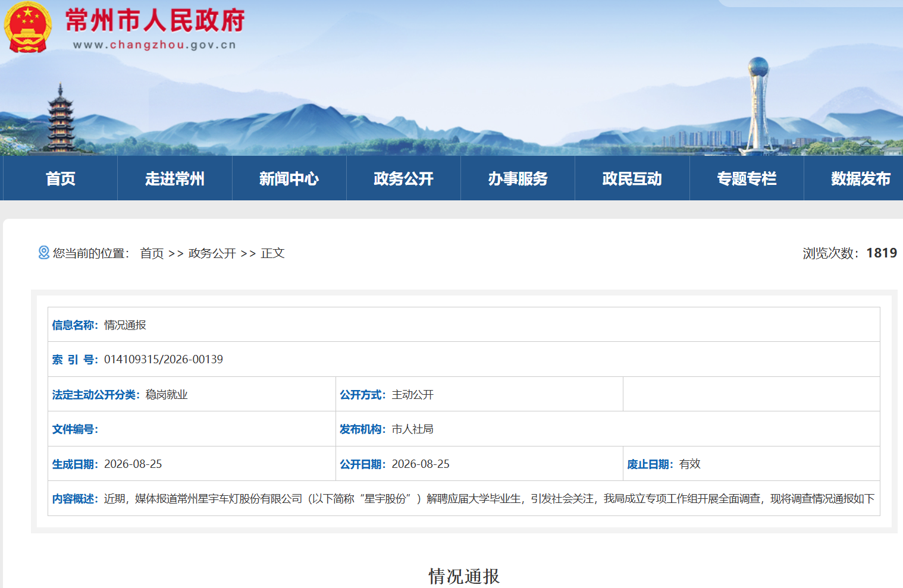Click the 您当前的位置 label
903x588 pixels.
[91, 253]
